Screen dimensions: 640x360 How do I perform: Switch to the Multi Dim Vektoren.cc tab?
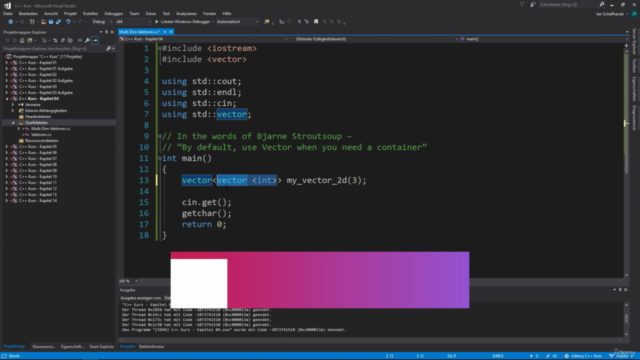pyautogui.click(x=140, y=32)
